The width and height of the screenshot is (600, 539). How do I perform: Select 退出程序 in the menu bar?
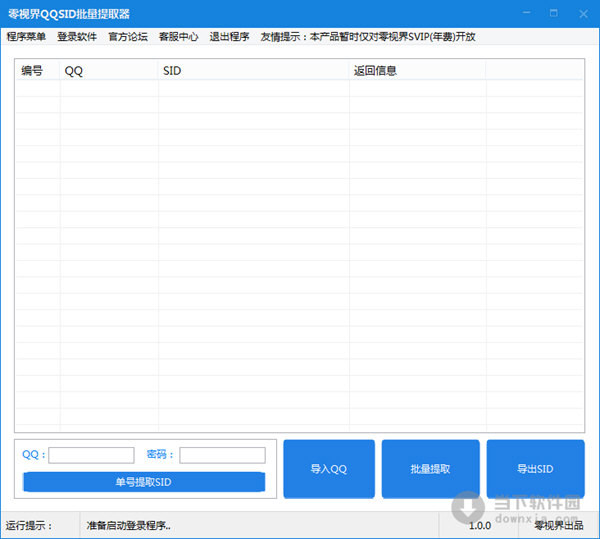pos(229,37)
